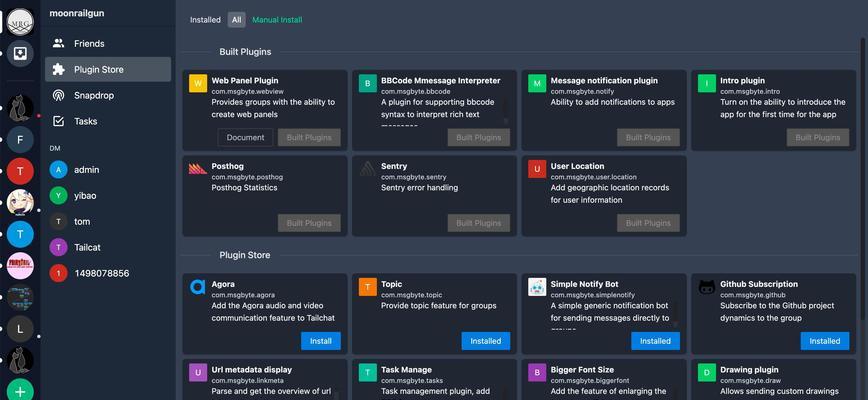Screen dimensions: 868x400
Task: Click the Web Panel Plugin yellow W icon
Action: click(198, 84)
